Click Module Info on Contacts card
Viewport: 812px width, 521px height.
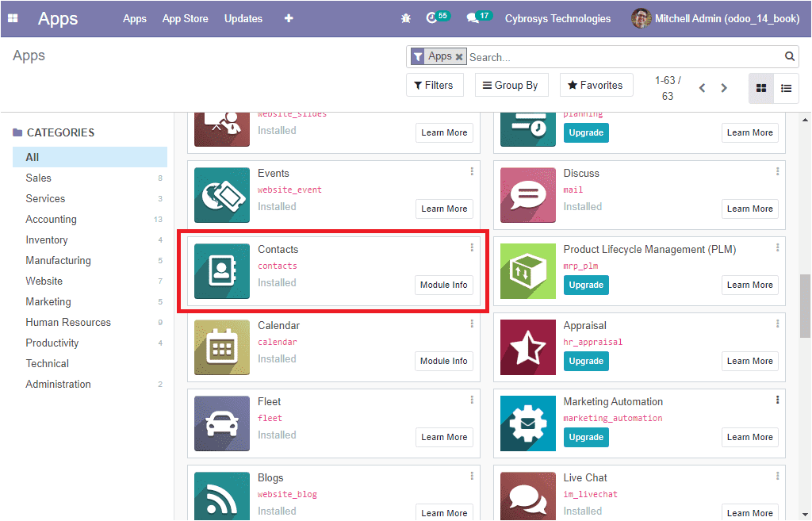(x=444, y=285)
